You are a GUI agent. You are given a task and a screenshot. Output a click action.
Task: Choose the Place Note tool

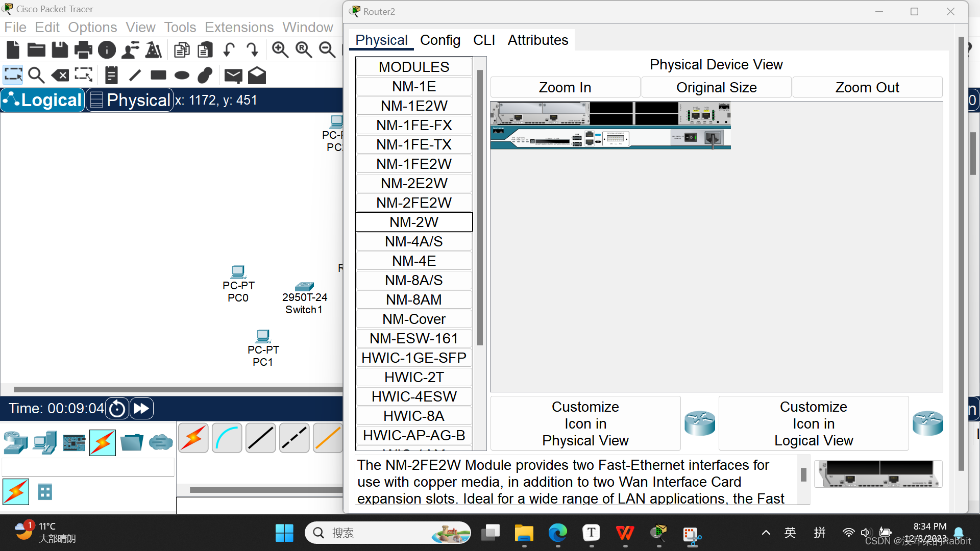click(111, 75)
